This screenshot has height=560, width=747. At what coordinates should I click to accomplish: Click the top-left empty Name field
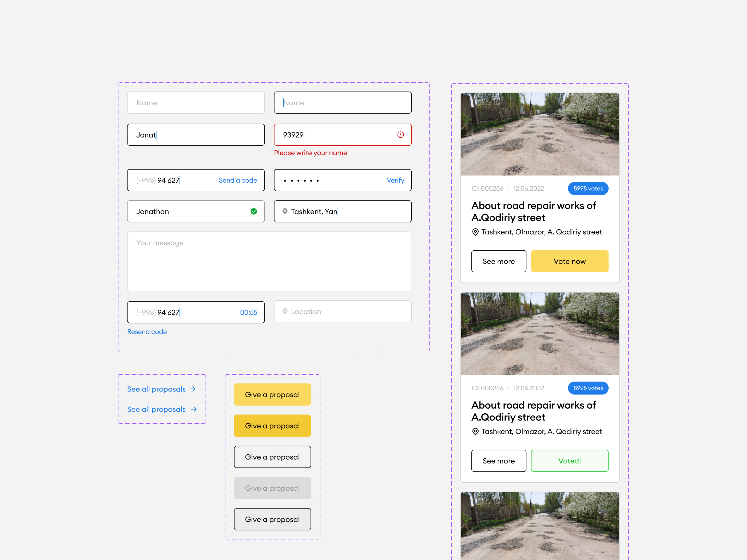click(196, 103)
